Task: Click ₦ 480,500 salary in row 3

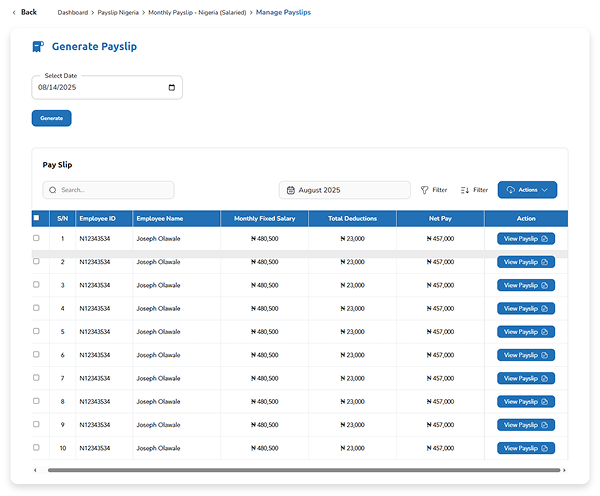Action: pyautogui.click(x=264, y=285)
